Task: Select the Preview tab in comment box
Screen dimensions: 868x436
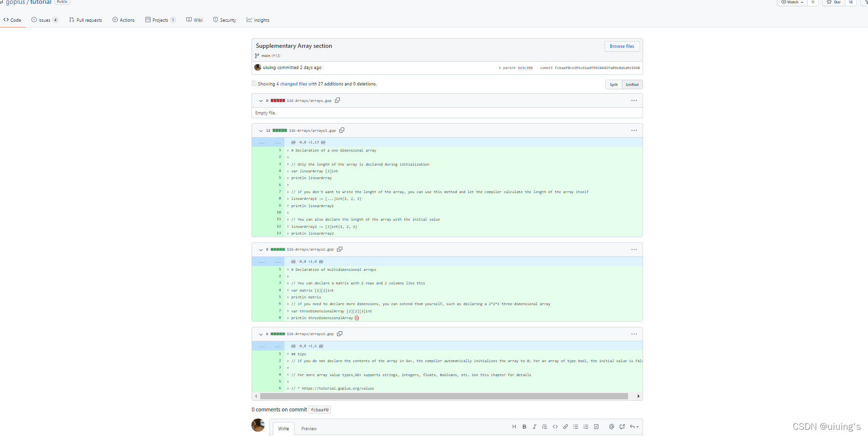Action: (x=309, y=429)
